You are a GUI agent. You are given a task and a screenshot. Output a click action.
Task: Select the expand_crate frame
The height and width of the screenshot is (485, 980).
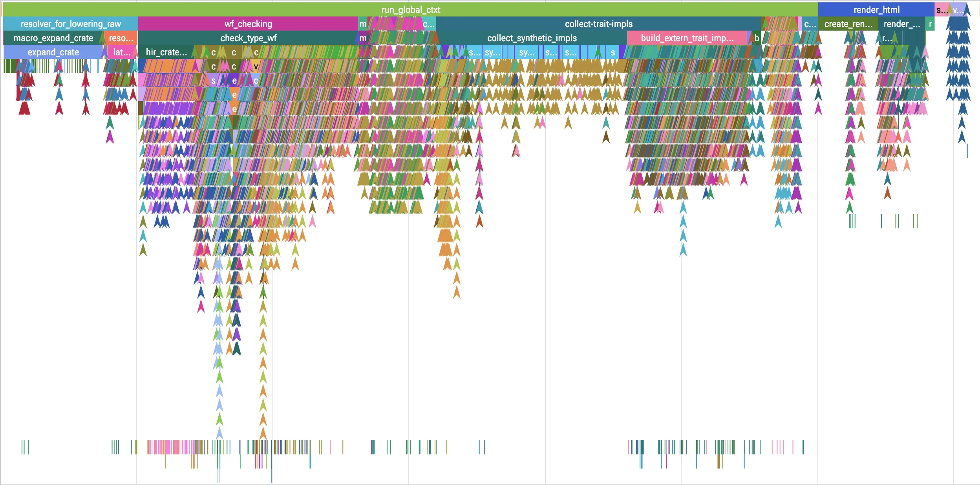pyautogui.click(x=53, y=52)
